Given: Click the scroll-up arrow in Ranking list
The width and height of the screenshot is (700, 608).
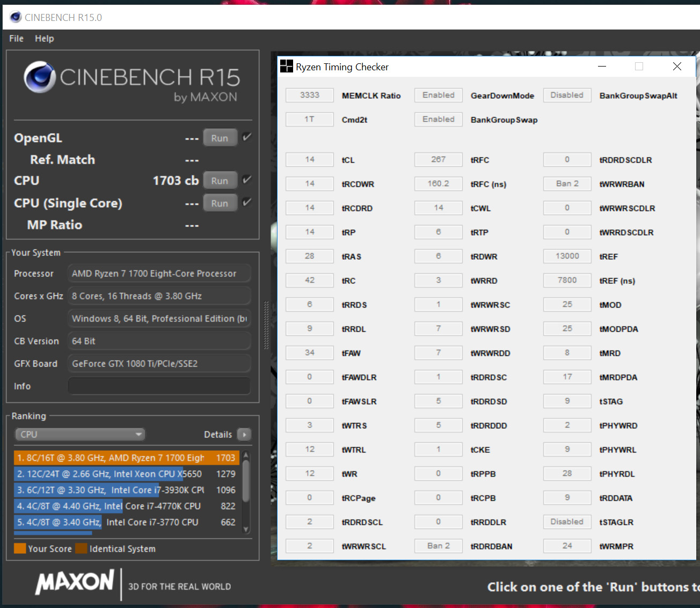Looking at the screenshot, I should [246, 456].
